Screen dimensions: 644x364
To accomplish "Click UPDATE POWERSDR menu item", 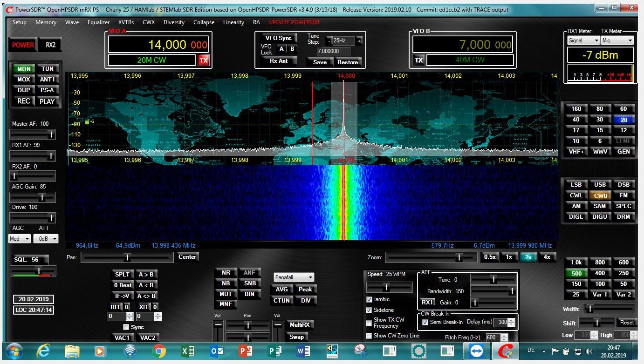I will (294, 22).
